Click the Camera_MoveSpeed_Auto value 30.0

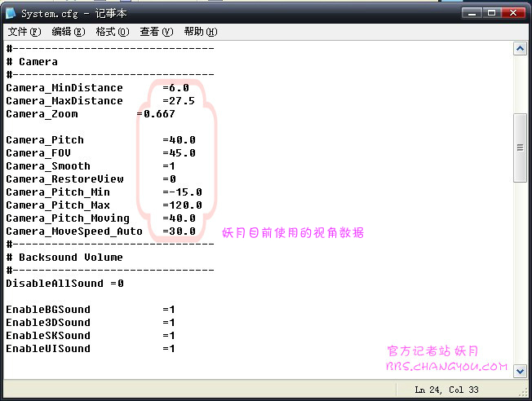pyautogui.click(x=181, y=231)
